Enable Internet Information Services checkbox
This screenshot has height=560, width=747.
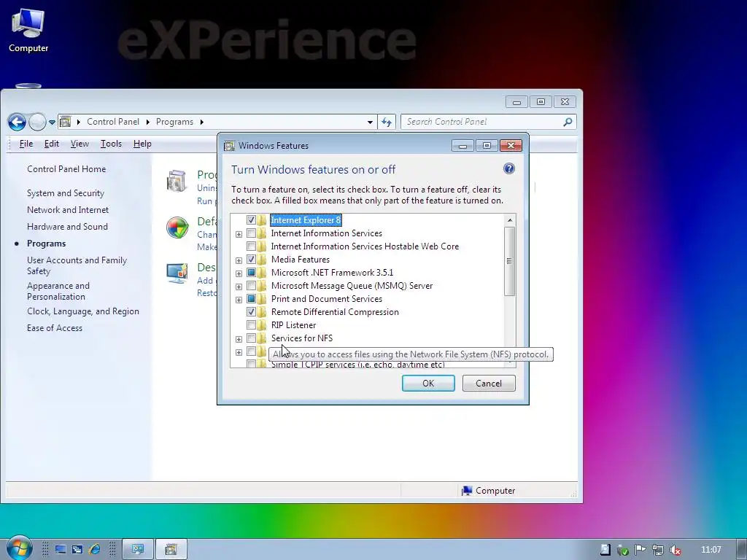(x=251, y=233)
